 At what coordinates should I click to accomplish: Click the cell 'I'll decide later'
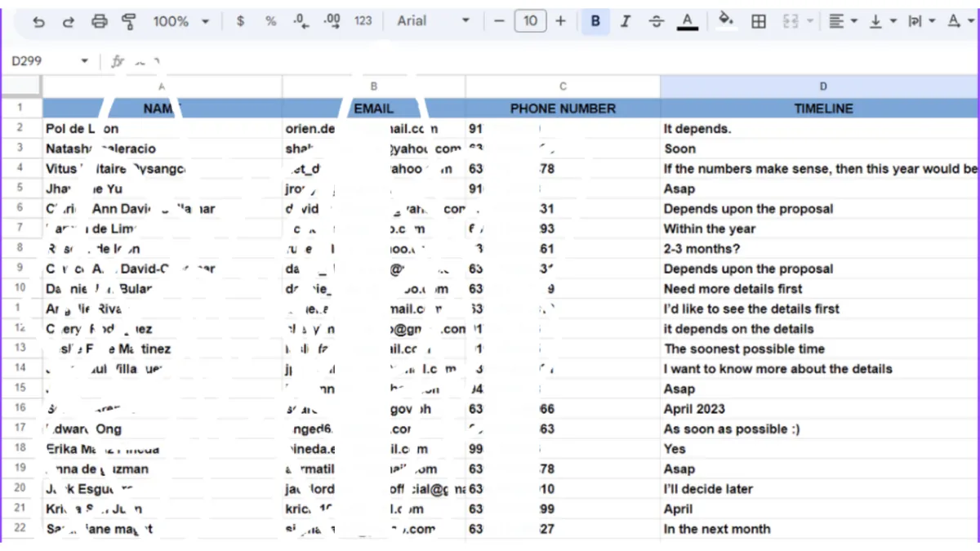[x=820, y=488]
